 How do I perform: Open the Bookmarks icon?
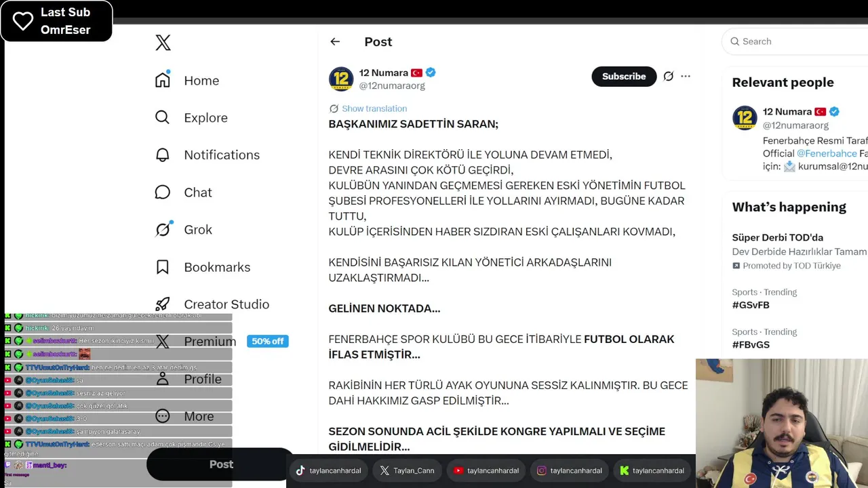pyautogui.click(x=163, y=267)
